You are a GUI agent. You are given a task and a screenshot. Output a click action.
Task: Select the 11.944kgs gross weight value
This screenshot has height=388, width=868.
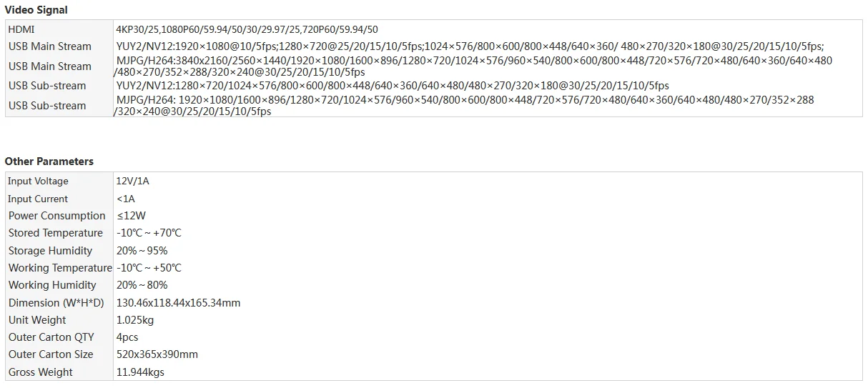141,372
